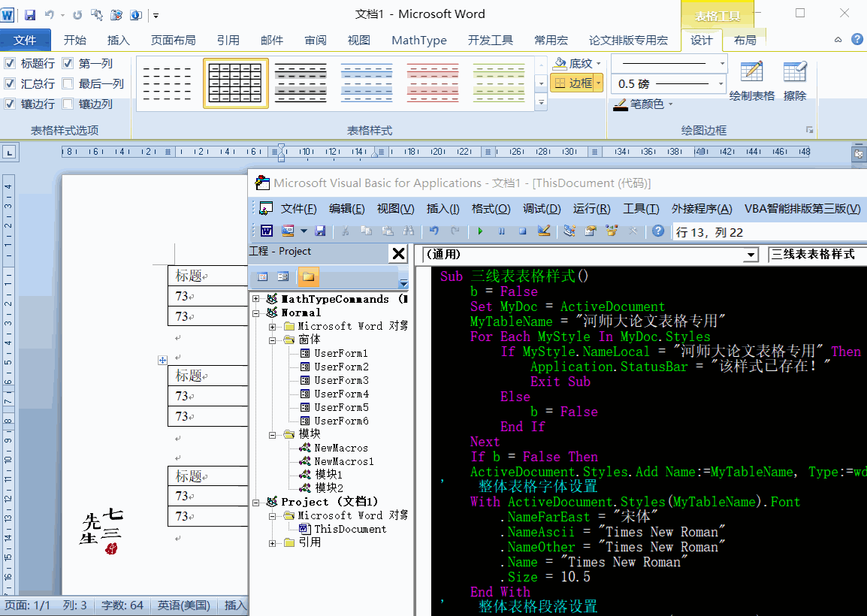Click the Reset (stop) icon in VBA toolbar
Screen dimensions: 867x616
pos(522,231)
